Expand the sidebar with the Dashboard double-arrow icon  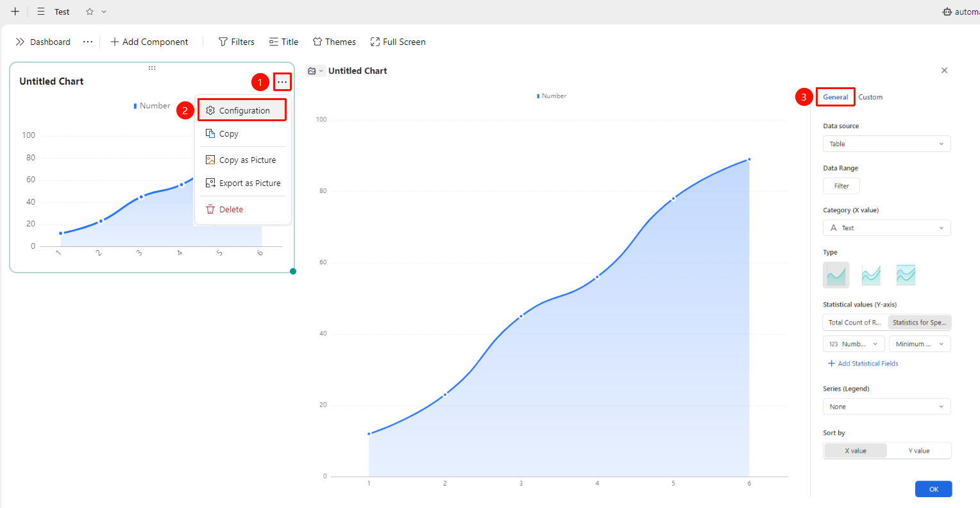20,42
